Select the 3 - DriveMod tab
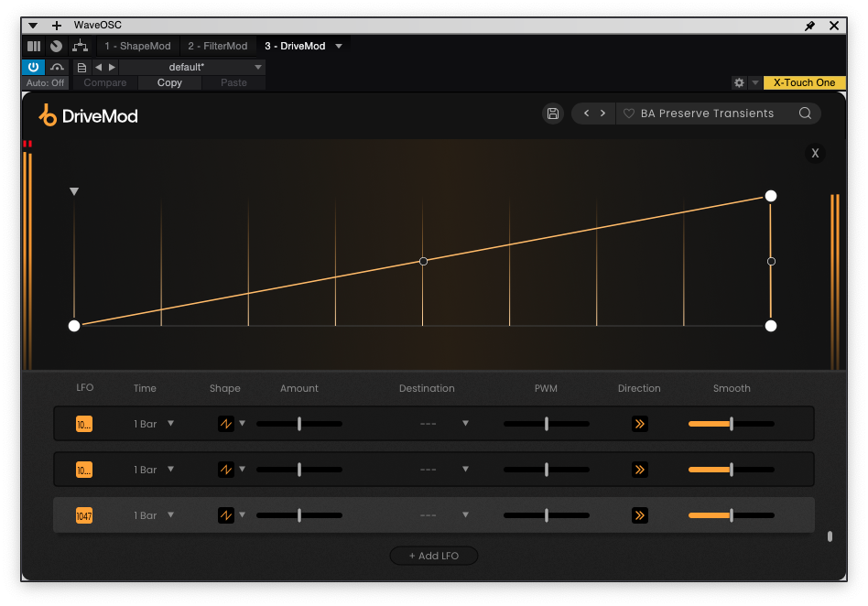Image resolution: width=868 pixels, height=606 pixels. pos(295,46)
